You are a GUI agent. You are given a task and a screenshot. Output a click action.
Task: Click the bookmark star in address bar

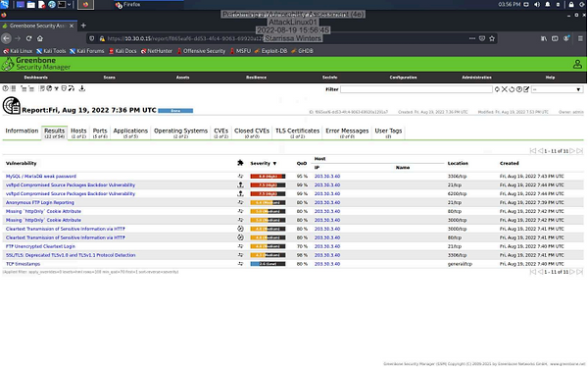492,38
